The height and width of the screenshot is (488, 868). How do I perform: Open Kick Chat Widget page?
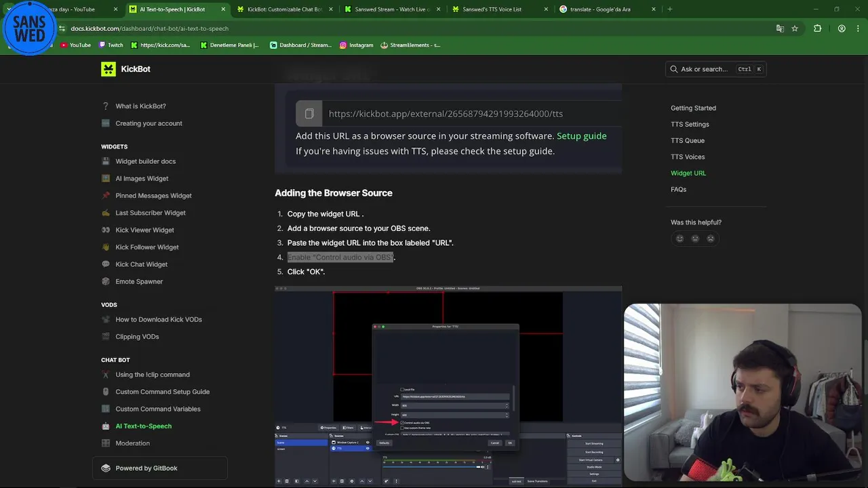click(141, 264)
